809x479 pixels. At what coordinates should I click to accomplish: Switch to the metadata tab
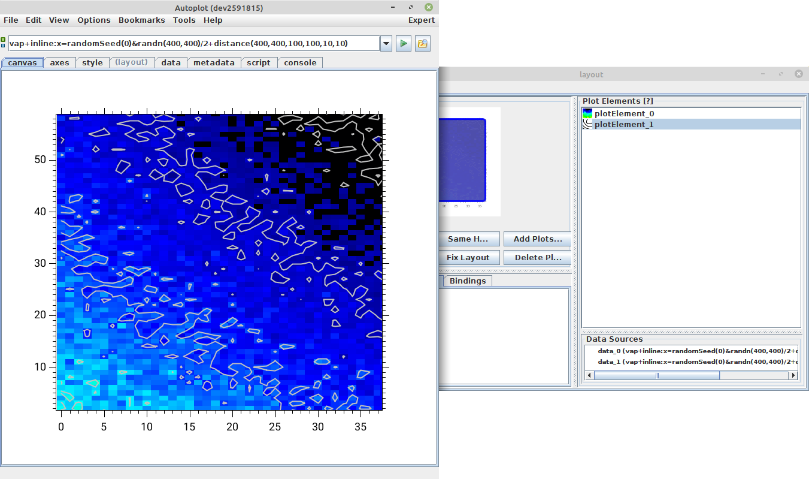pos(214,62)
